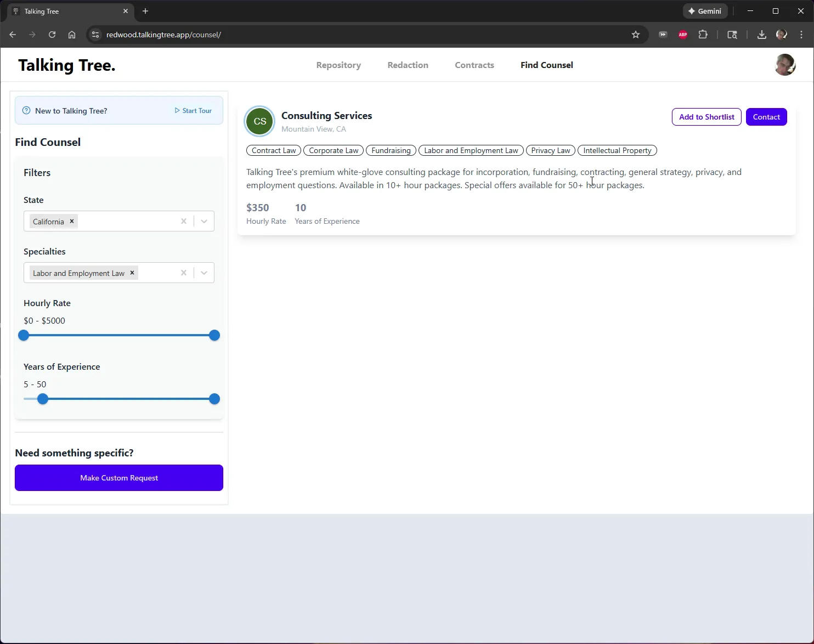814x644 pixels.
Task: Click the Hourly Rate minimum slider handle
Action: coord(24,335)
